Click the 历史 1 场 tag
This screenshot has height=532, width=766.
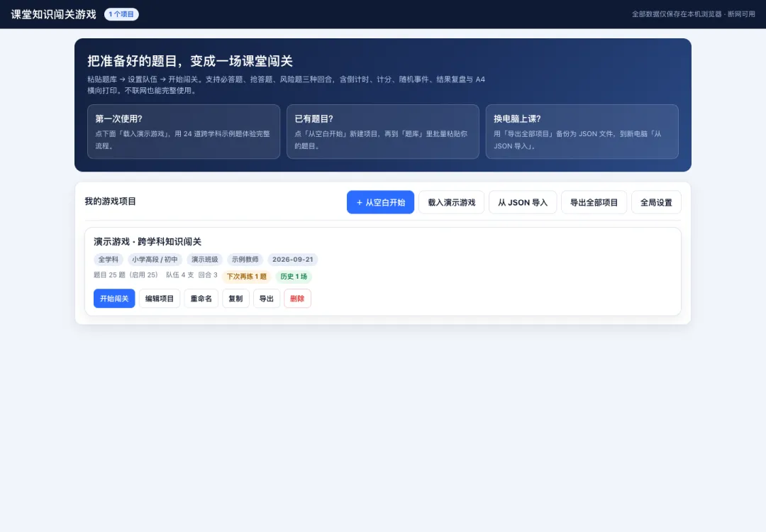coord(294,277)
